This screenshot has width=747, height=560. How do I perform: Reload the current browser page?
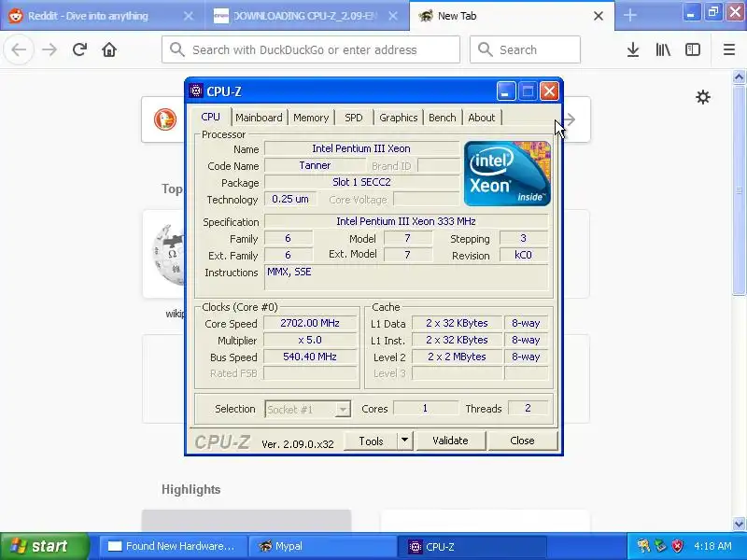coord(79,49)
